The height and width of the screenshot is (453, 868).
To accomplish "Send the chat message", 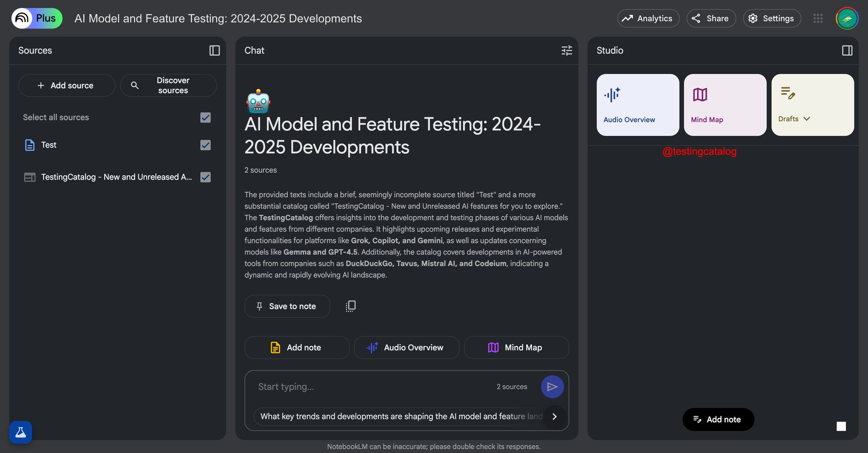I will pyautogui.click(x=552, y=387).
